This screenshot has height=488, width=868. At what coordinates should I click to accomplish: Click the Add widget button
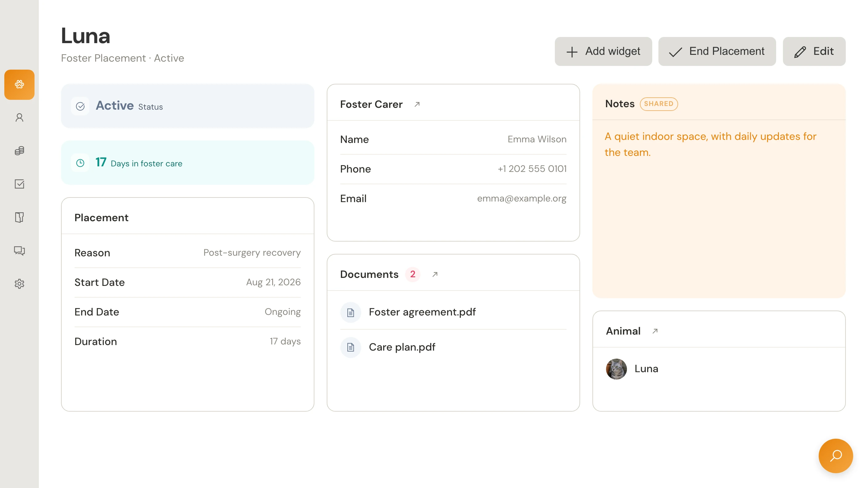603,51
